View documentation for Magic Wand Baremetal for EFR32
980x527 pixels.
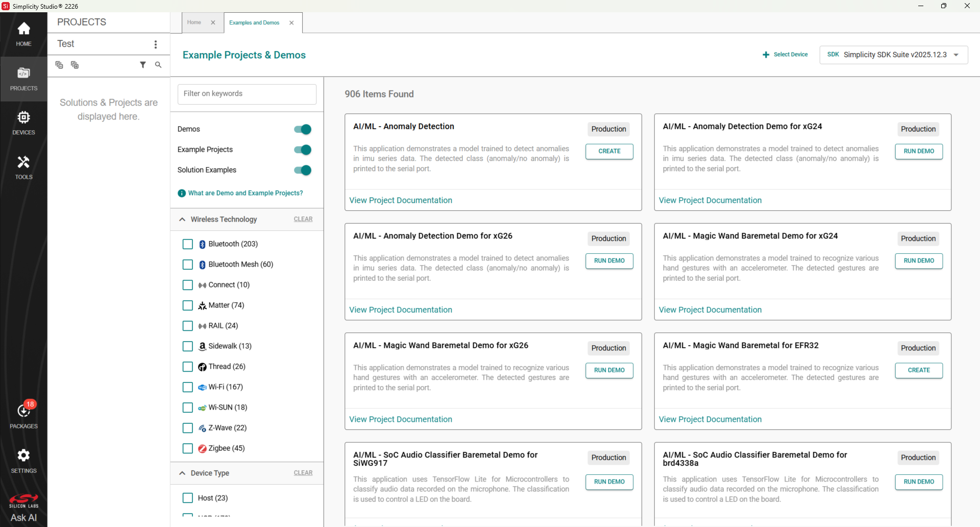click(x=710, y=419)
